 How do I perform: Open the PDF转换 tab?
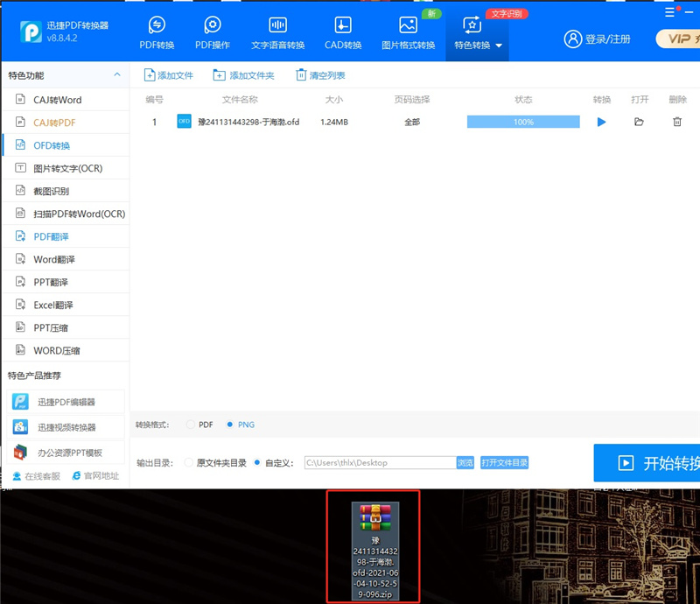[157, 33]
